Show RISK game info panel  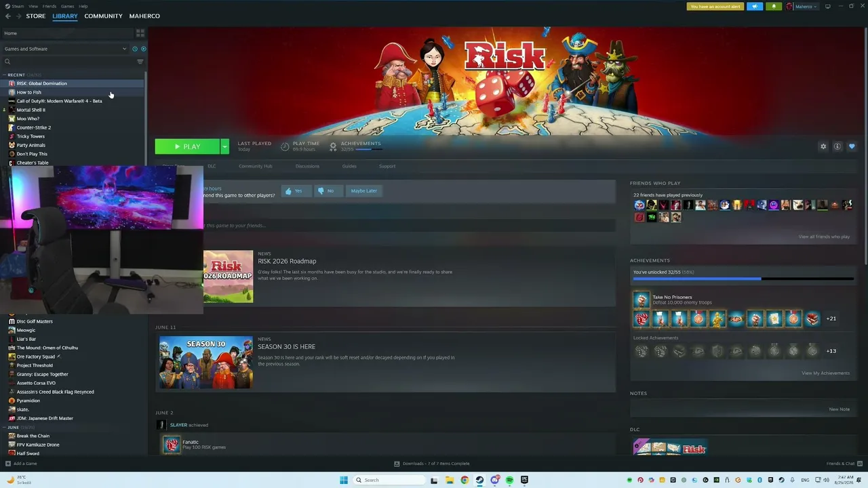tap(837, 146)
